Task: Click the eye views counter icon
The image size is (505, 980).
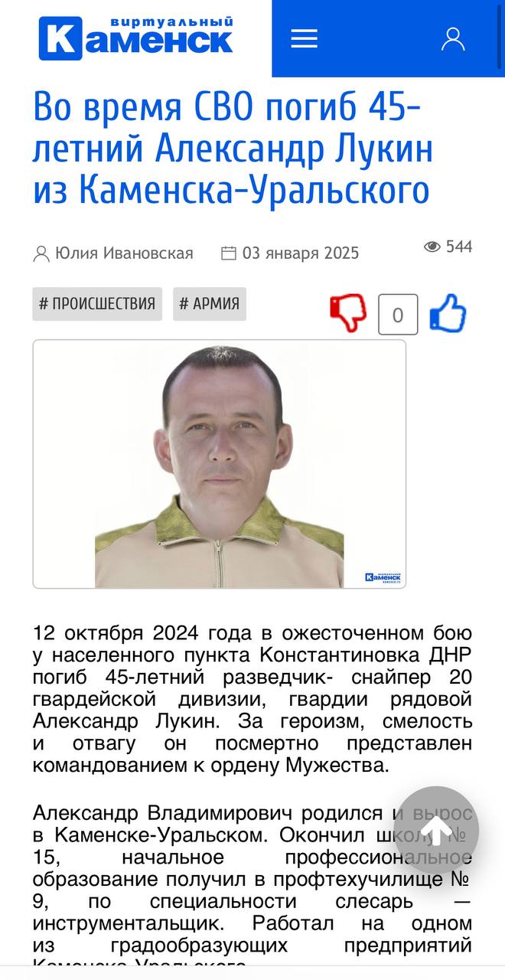Action: click(432, 247)
